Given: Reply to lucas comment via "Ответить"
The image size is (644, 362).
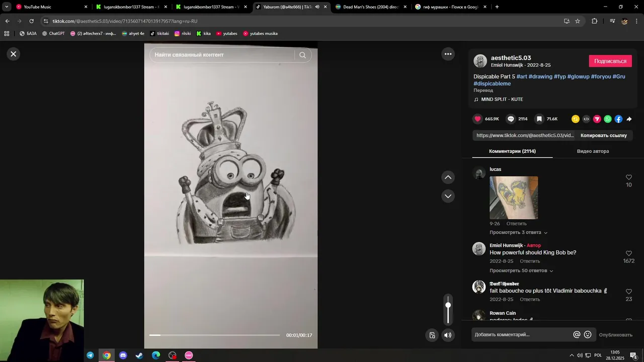Looking at the screenshot, I should tap(516, 224).
